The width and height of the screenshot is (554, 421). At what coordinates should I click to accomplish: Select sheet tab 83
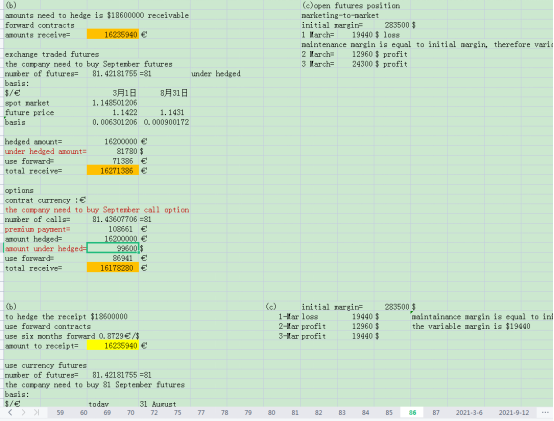click(x=342, y=413)
